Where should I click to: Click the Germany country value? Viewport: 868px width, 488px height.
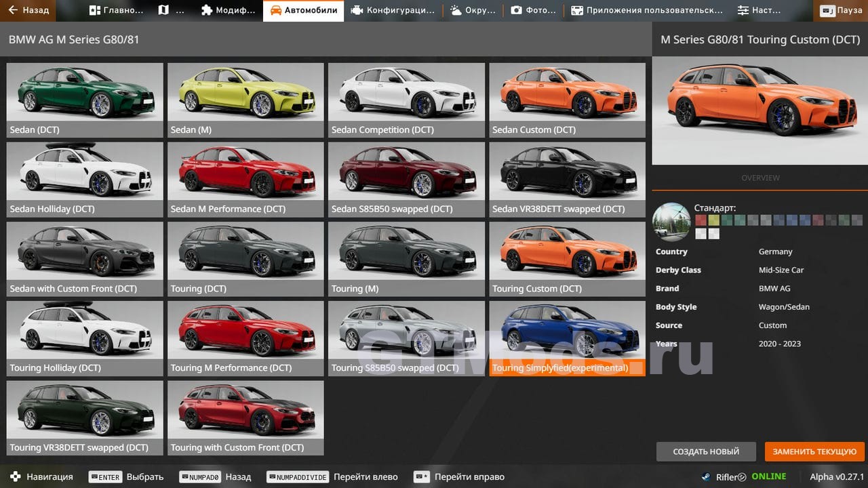pyautogui.click(x=775, y=251)
